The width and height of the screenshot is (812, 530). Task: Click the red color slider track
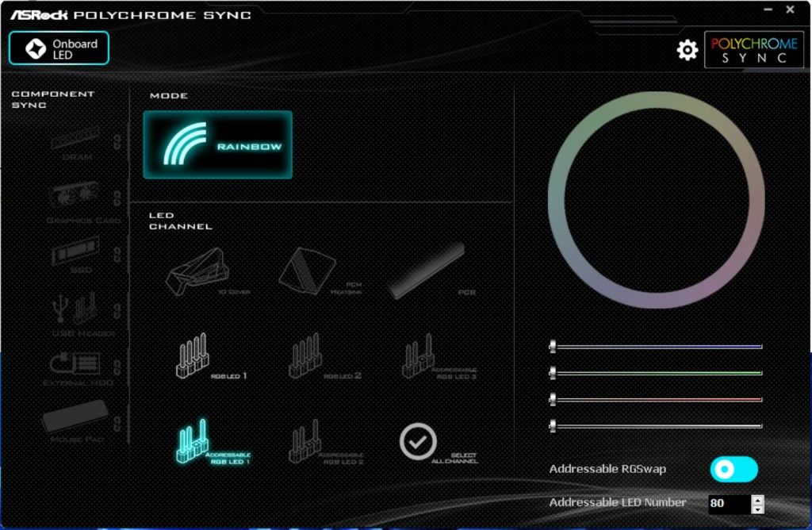click(656, 399)
